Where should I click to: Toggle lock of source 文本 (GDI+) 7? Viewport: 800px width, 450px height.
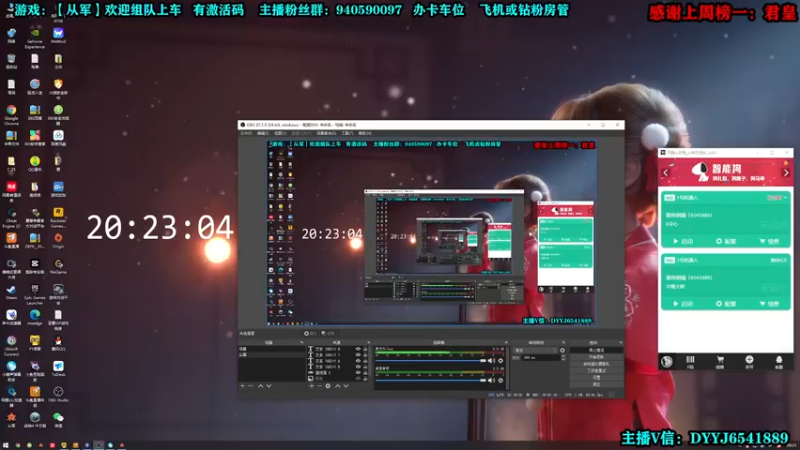[365, 355]
